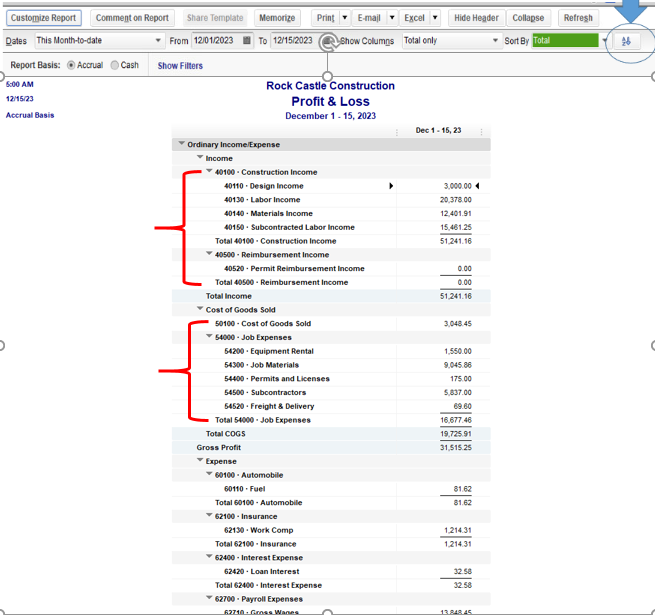Click the Memorize button
The height and width of the screenshot is (615, 655).
pyautogui.click(x=277, y=18)
